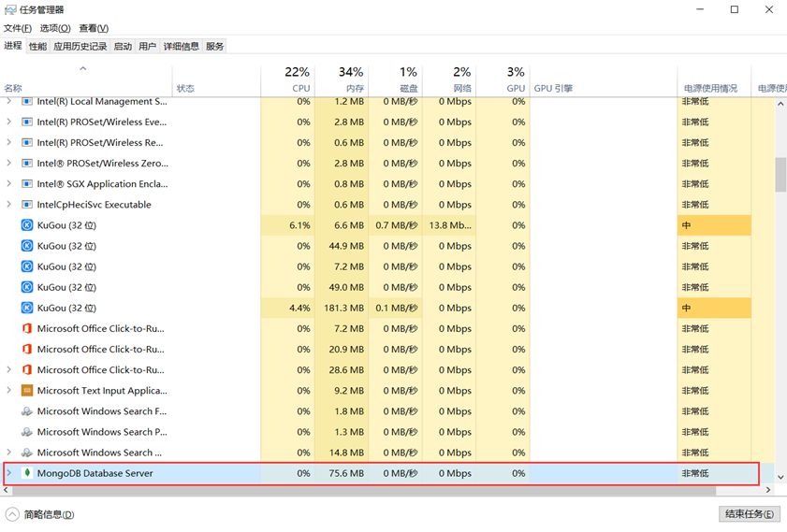Image resolution: width=787 pixels, height=532 pixels.
Task: Select the 进程 tab
Action: pos(13,46)
